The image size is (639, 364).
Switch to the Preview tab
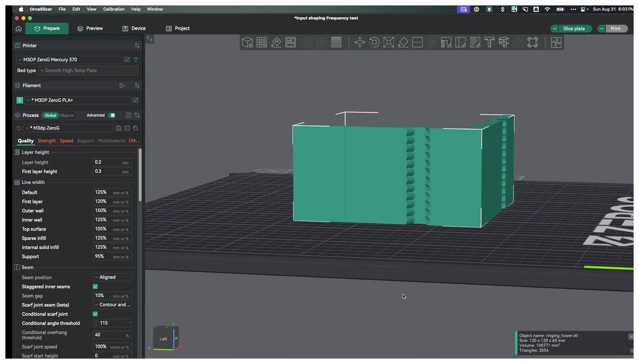point(90,28)
